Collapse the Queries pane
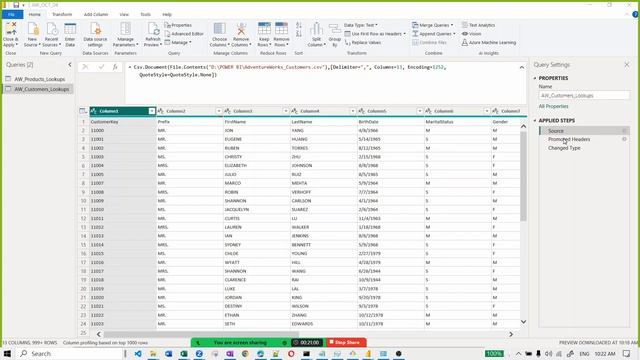 [70, 64]
